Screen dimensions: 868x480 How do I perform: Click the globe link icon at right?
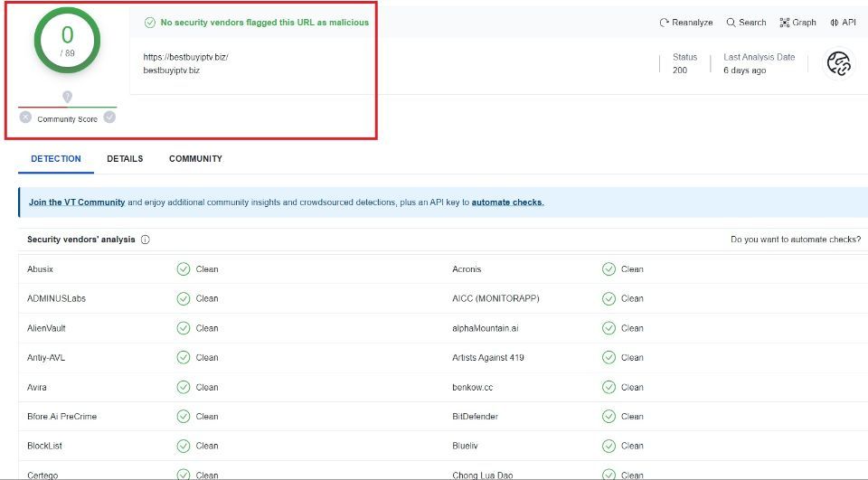(839, 63)
